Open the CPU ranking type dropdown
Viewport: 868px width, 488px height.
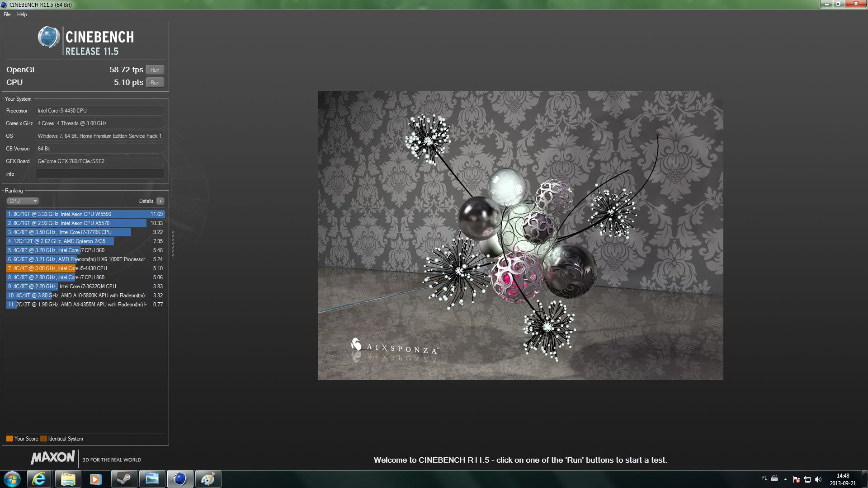point(23,201)
